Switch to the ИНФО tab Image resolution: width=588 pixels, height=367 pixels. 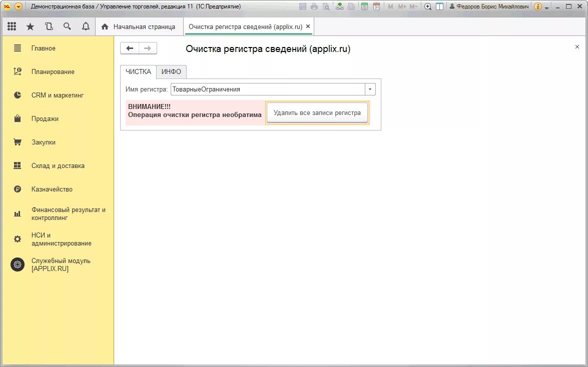[171, 71]
